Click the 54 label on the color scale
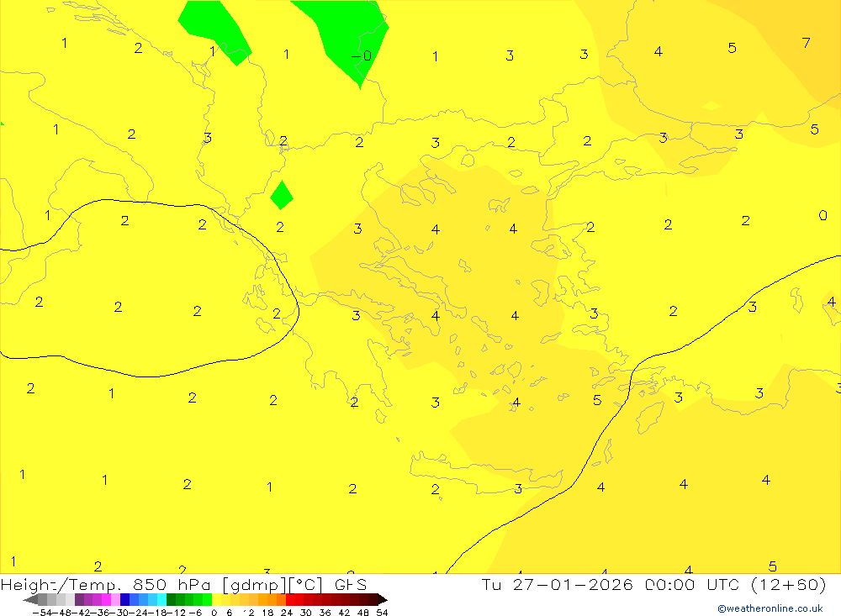The width and height of the screenshot is (841, 616). tap(382, 613)
